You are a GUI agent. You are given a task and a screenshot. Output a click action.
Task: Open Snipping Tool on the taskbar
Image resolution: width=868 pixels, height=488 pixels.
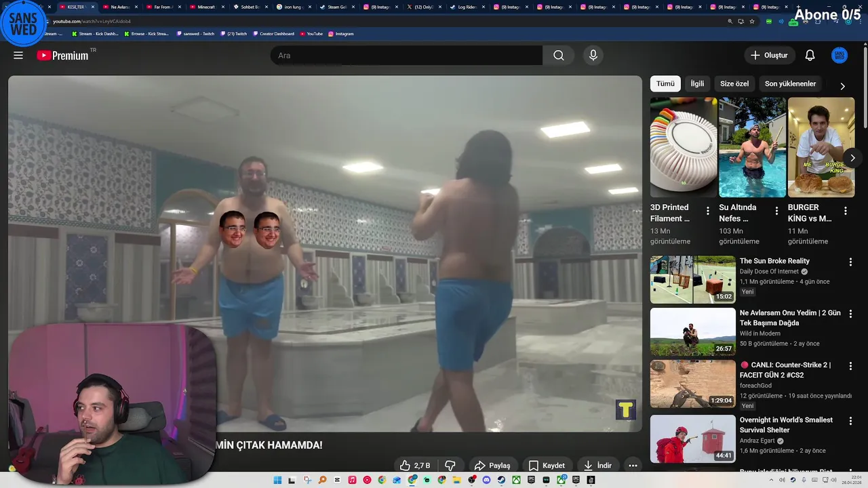tap(307, 480)
